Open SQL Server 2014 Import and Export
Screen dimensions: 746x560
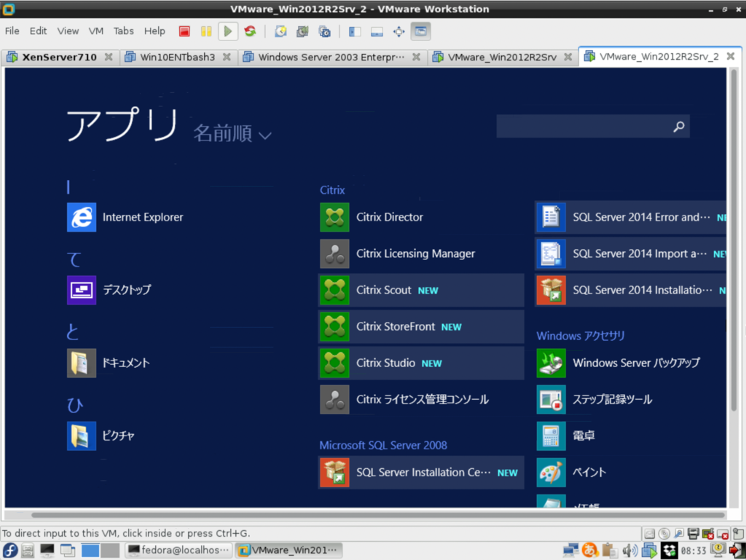pyautogui.click(x=631, y=254)
